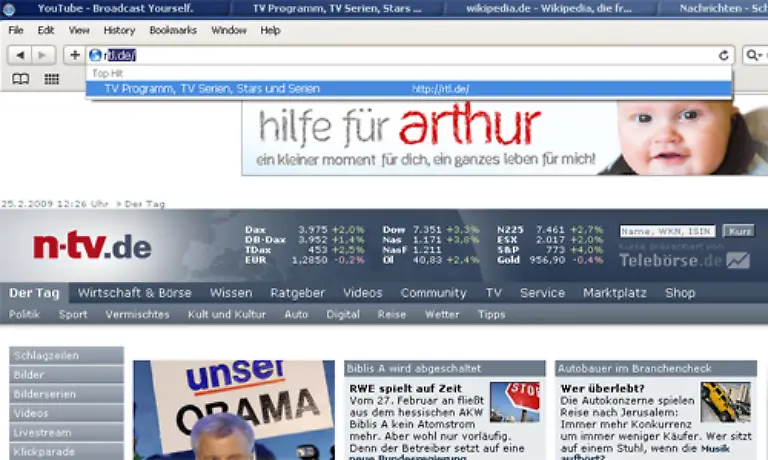Open the Shop section
This screenshot has height=460, width=768.
tap(680, 293)
